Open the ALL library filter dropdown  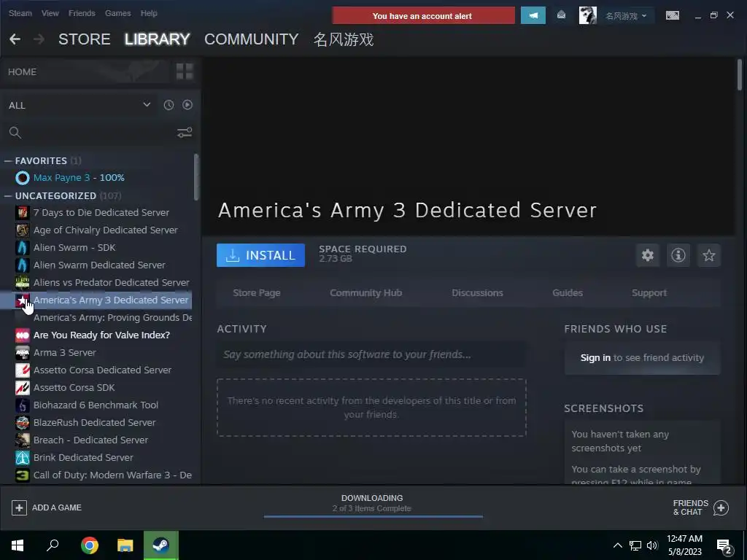80,105
